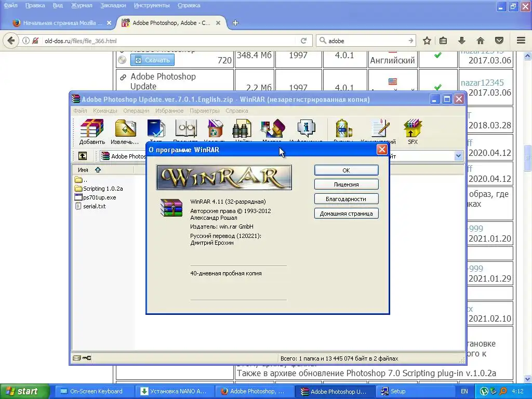The height and width of the screenshot is (399, 532).
Task: Expand the WinRAR address path dropdown
Action: pos(458,156)
